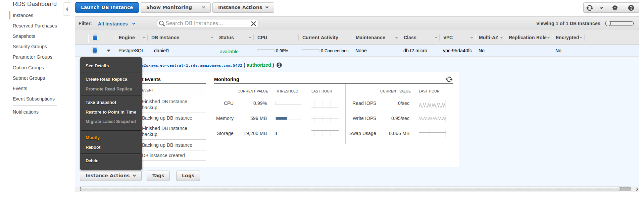Click the magnifier icon in search box
This screenshot has width=644, height=197.
[162, 23]
